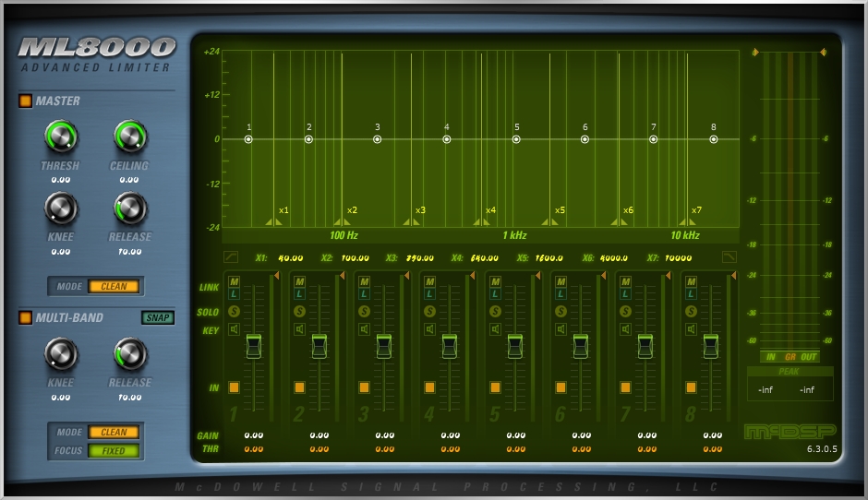Toggle Key listen speaker on band 2
Image resolution: width=868 pixels, height=500 pixels.
coord(299,329)
